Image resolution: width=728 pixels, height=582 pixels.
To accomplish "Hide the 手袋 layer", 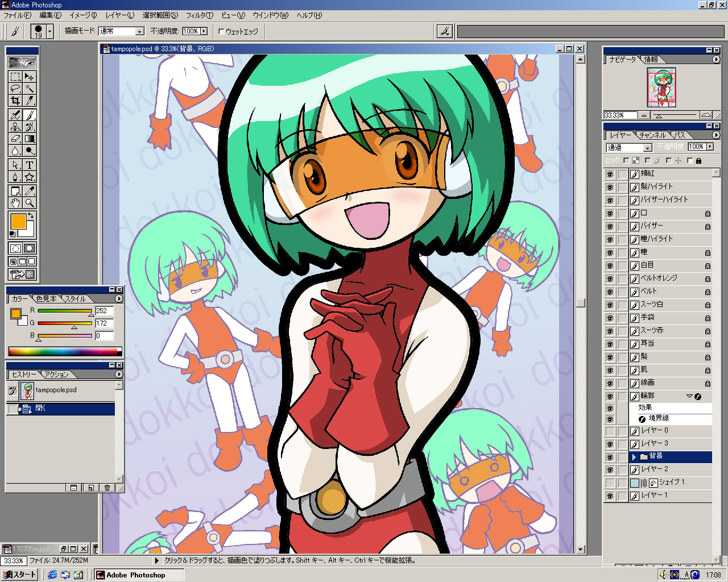I will coord(610,318).
